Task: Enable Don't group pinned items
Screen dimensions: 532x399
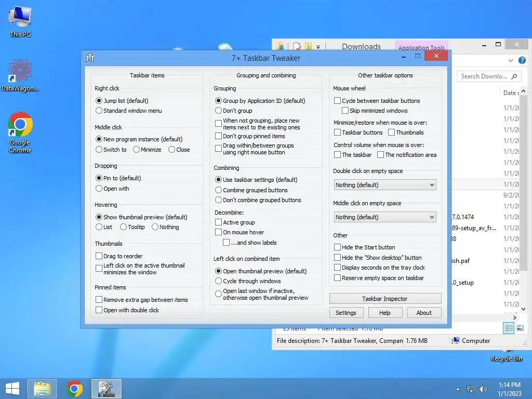Action: point(250,136)
